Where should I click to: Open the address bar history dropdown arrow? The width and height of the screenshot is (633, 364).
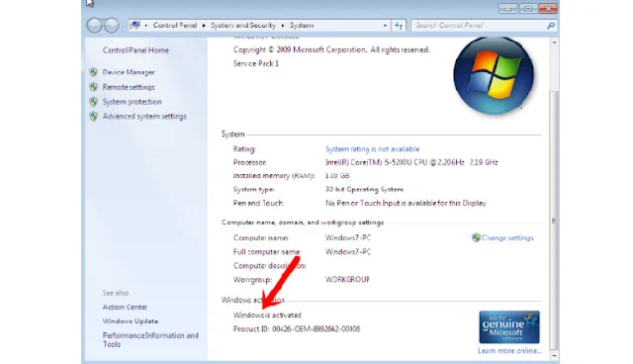coord(385,26)
